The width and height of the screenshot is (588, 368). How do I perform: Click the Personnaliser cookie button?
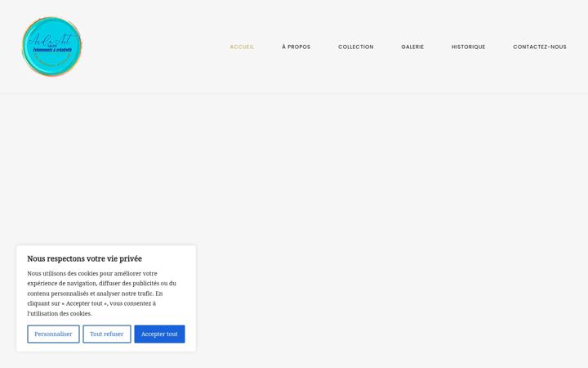[53, 334]
